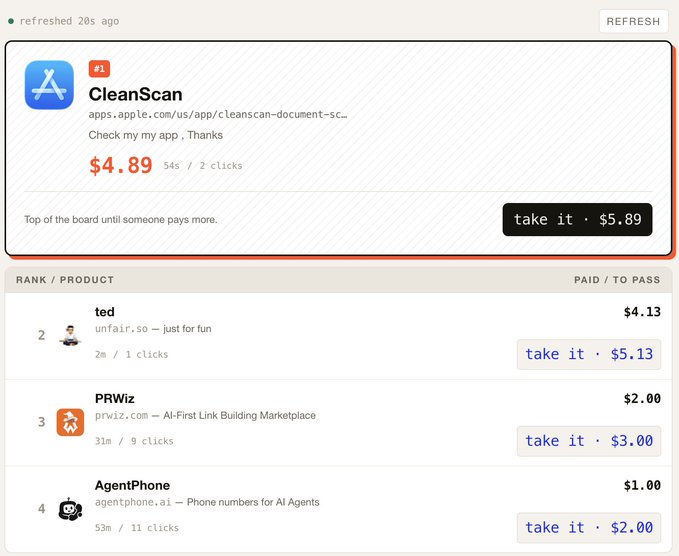Click the ted avatar icon
The height and width of the screenshot is (556, 679).
coord(70,335)
